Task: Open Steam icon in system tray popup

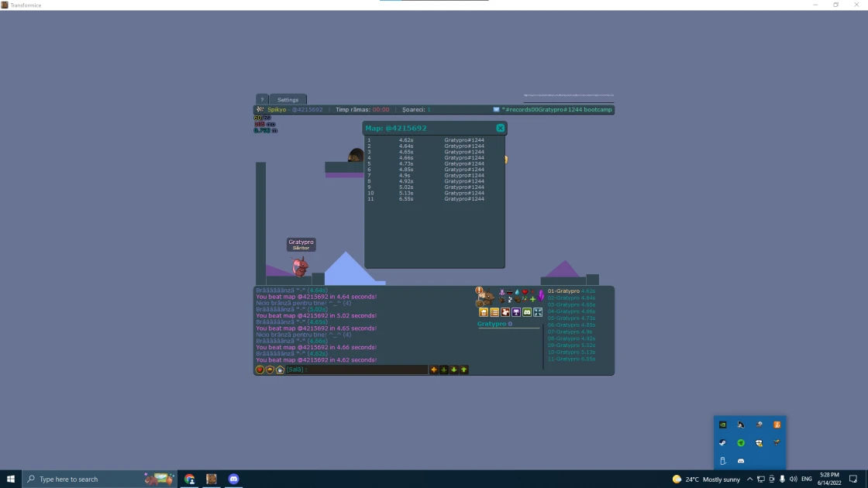Action: (x=723, y=442)
